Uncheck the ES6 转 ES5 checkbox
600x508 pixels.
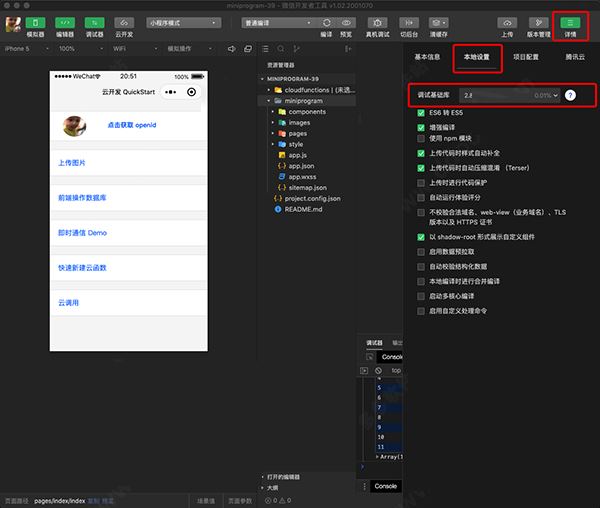[x=422, y=113]
